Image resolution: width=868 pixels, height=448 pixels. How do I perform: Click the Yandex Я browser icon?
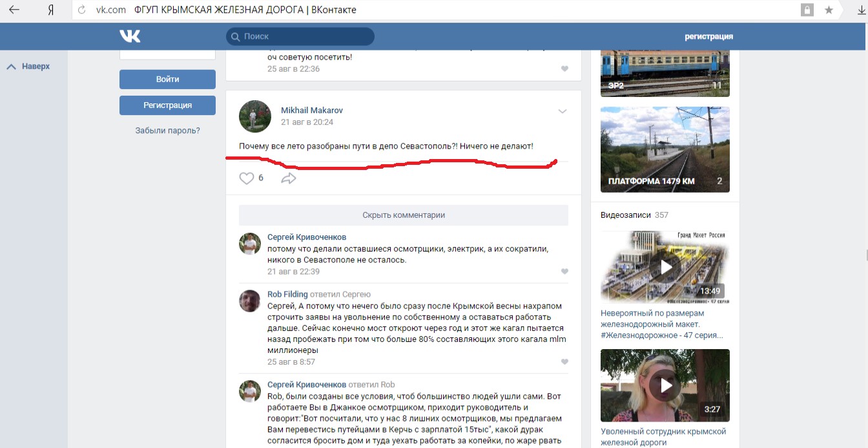coord(50,10)
